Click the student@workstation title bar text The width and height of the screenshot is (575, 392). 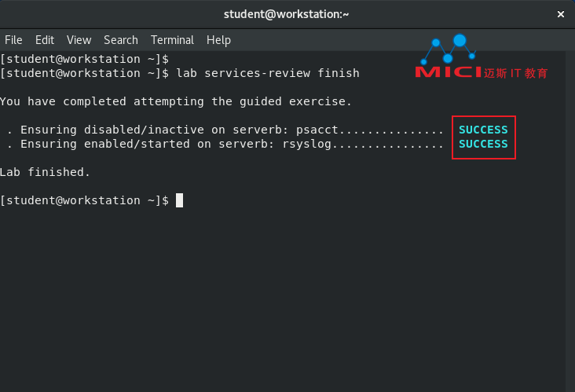[286, 14]
